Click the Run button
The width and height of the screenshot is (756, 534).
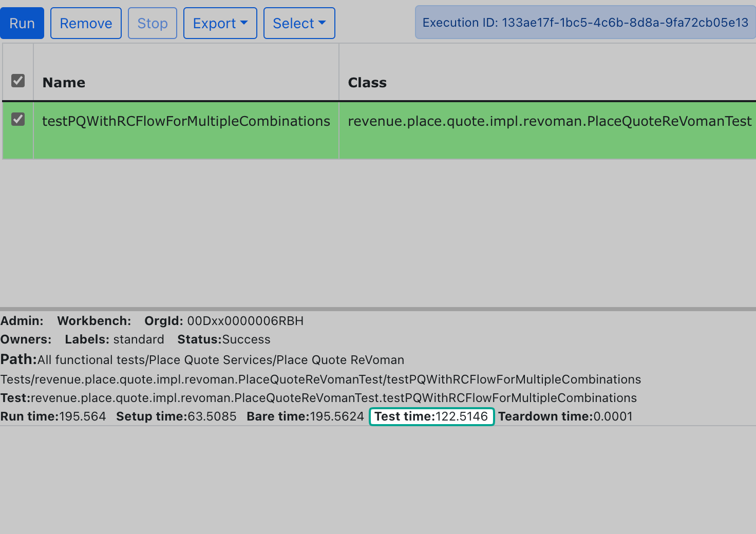pos(22,23)
